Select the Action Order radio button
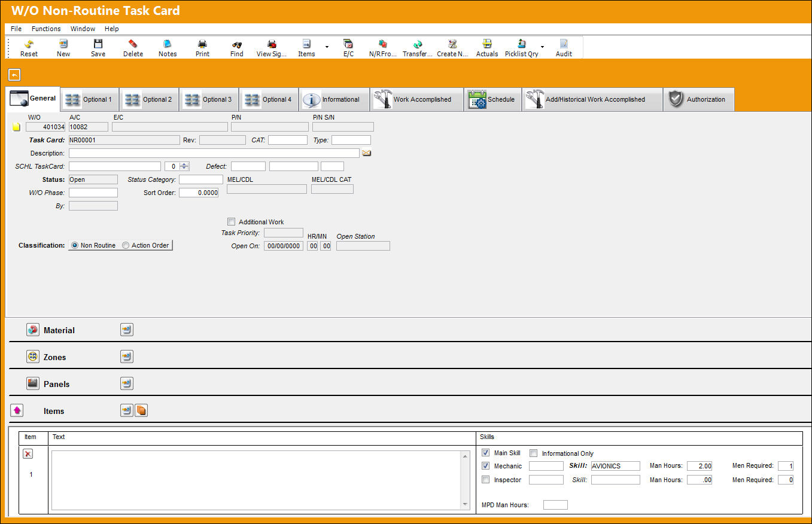 [x=126, y=245]
